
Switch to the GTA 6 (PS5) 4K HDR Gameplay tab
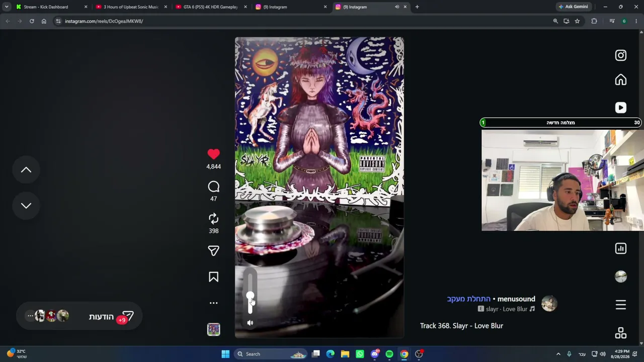pos(210,7)
